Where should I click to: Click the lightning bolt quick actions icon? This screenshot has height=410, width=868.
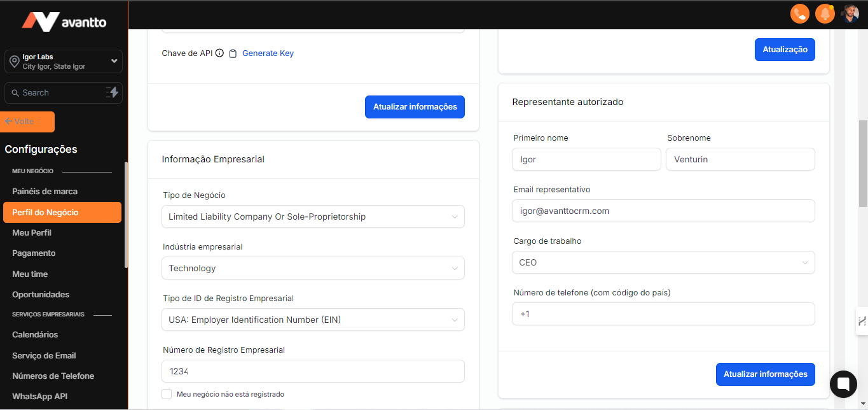click(x=113, y=92)
